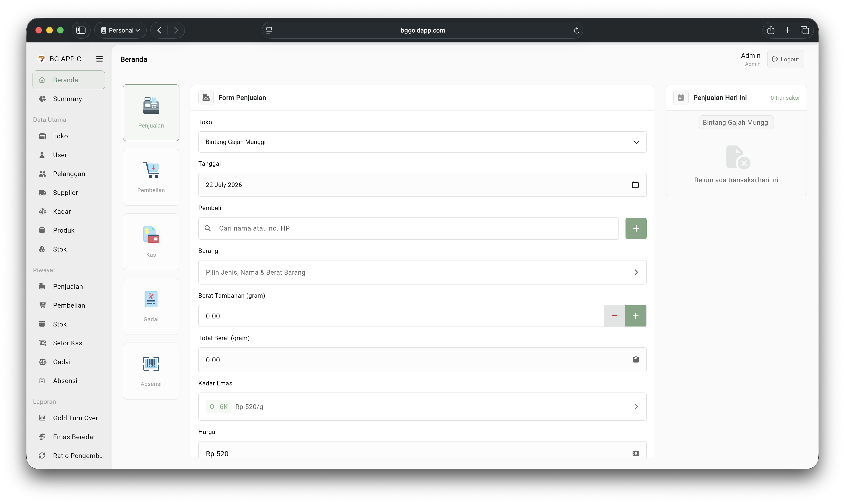The image size is (845, 504).
Task: Click the green add Pembeli plus button
Action: 636,228
